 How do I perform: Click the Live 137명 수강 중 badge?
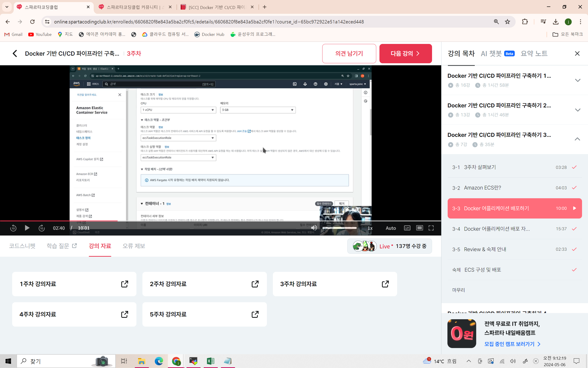[x=390, y=246]
